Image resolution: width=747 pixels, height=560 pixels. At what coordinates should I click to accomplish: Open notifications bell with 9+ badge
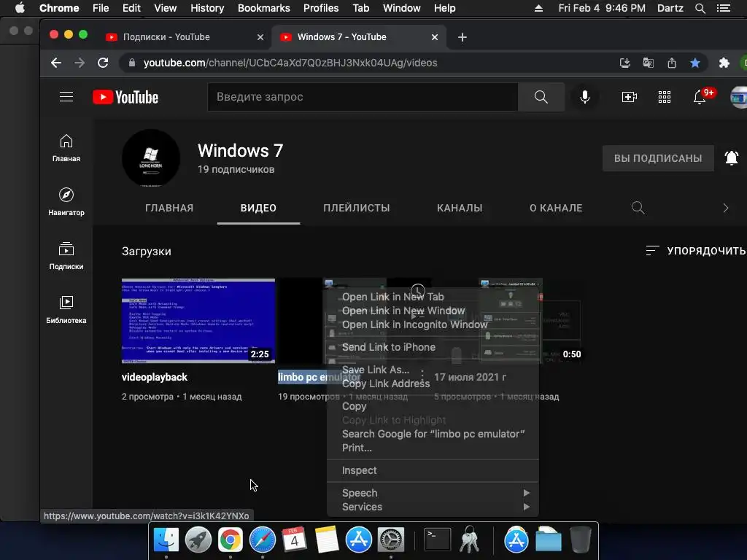[700, 97]
